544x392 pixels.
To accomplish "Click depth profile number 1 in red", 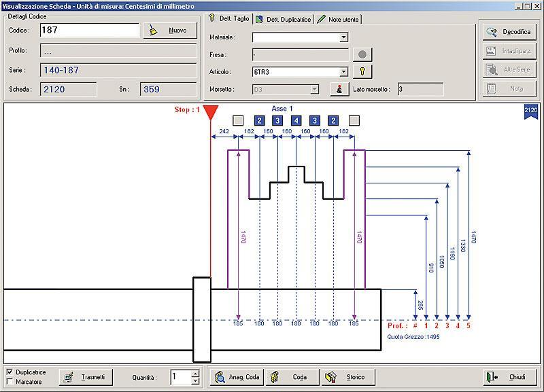I will [426, 326].
